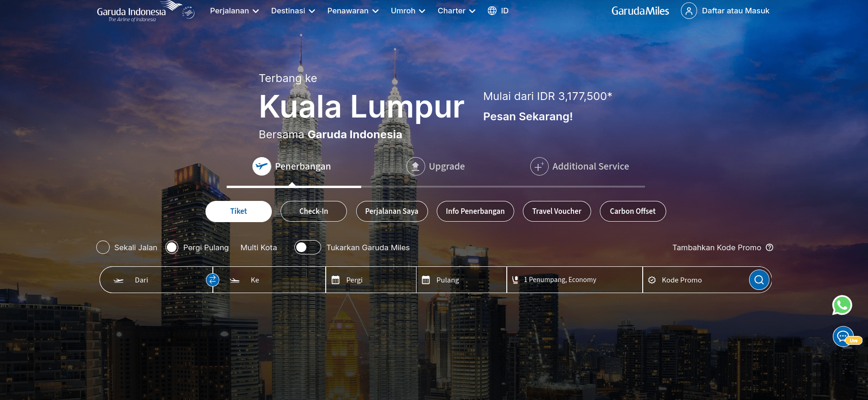This screenshot has height=400, width=868.
Task: Click the blue search flights magnifier icon
Action: [759, 280]
